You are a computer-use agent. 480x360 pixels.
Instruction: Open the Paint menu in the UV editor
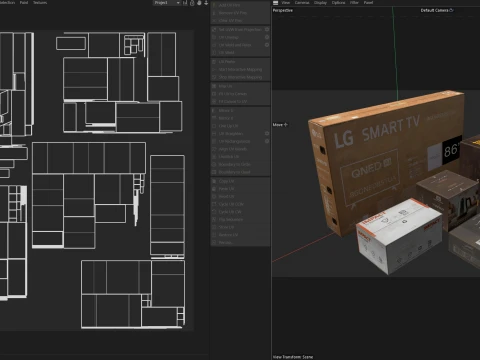(24, 3)
